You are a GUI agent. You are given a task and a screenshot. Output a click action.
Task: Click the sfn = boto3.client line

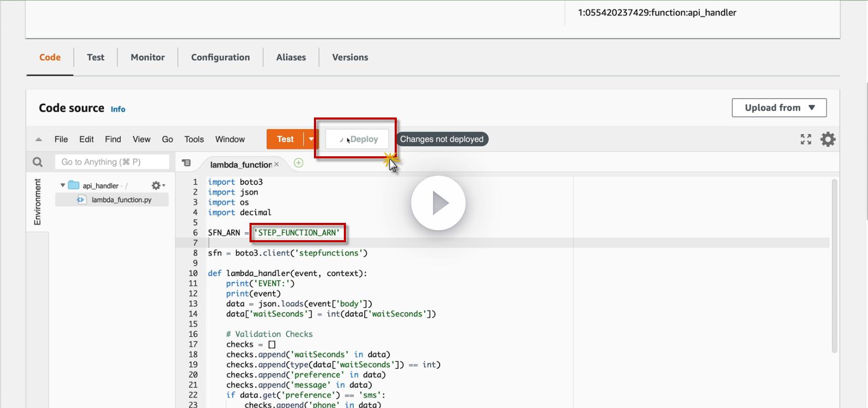click(x=288, y=253)
